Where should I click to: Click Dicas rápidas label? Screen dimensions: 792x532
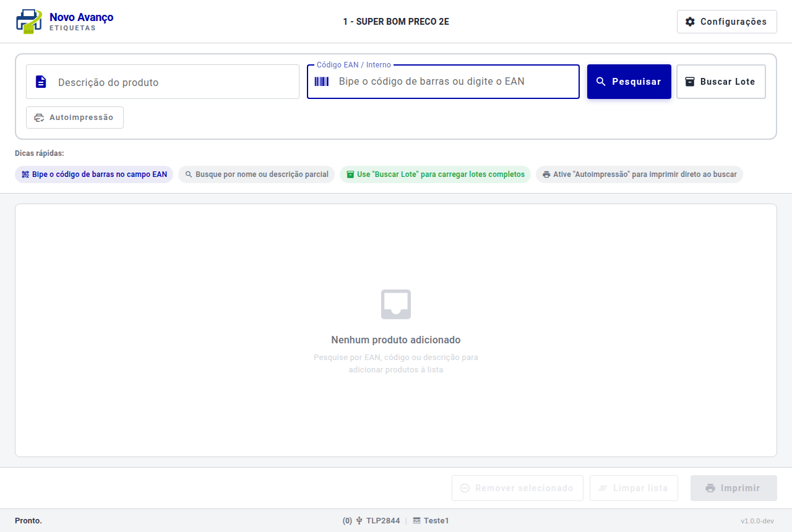tap(40, 153)
